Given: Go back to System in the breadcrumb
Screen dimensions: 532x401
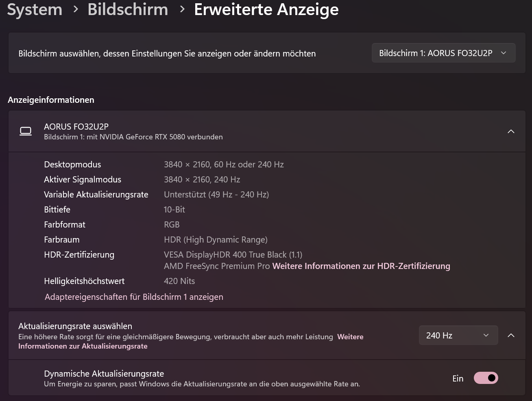Looking at the screenshot, I should (x=35, y=9).
